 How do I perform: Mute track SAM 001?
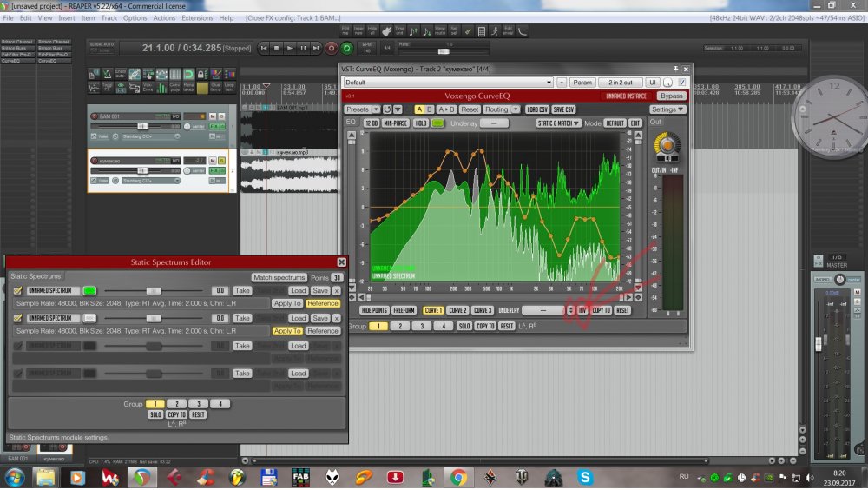point(213,116)
